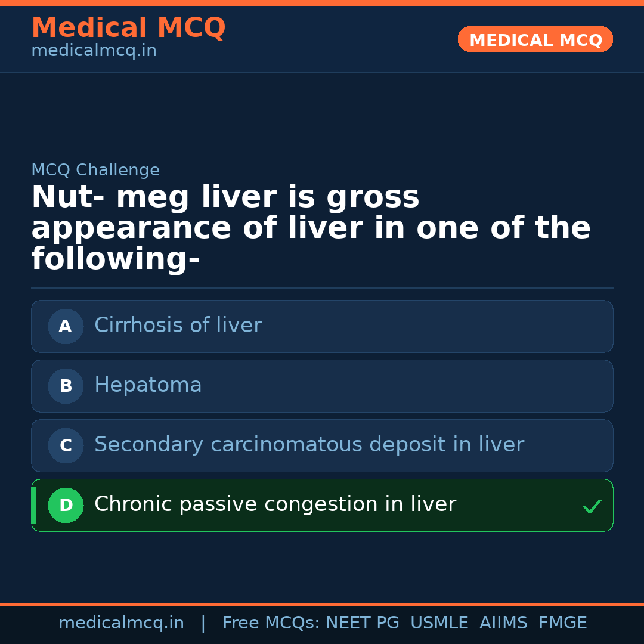Visit the medicalmcq.in link in the footer
This screenshot has width=644, height=644.
[x=121, y=623]
